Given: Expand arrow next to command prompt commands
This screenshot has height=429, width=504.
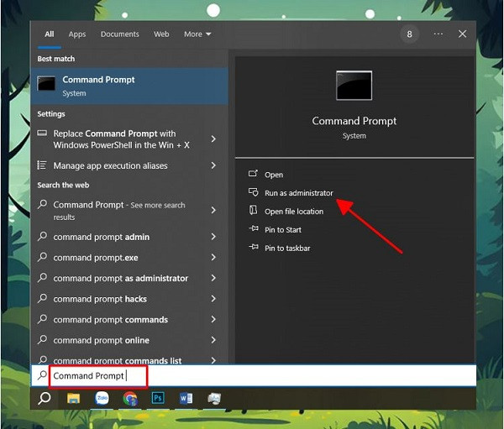Looking at the screenshot, I should [213, 319].
